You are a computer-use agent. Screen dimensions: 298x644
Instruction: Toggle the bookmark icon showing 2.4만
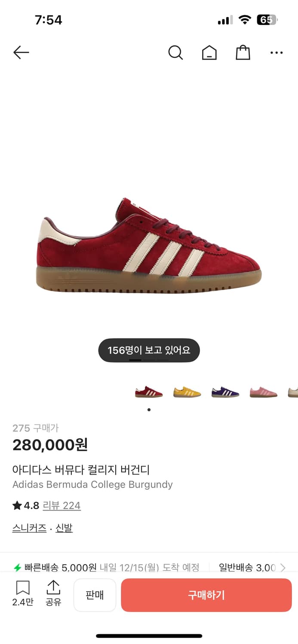click(x=23, y=593)
